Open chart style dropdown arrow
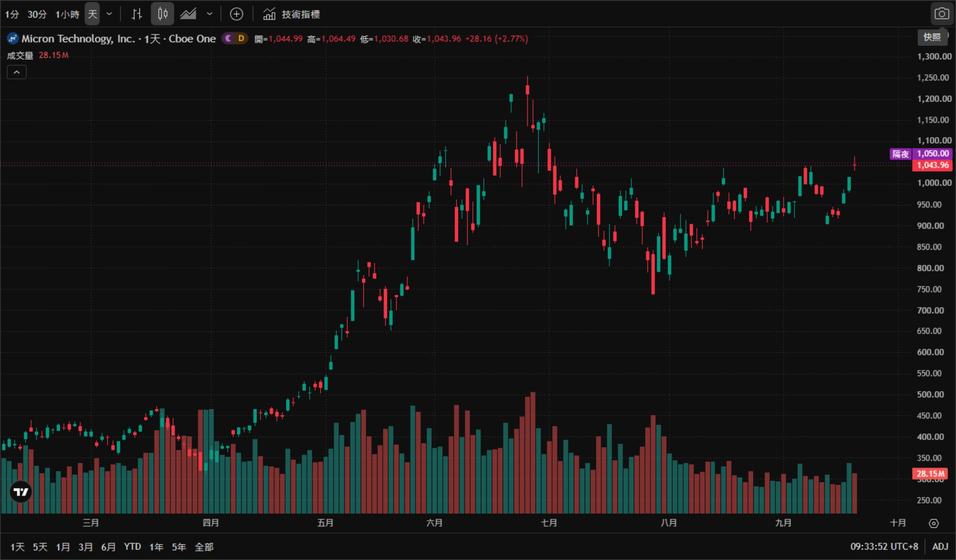 tap(209, 14)
